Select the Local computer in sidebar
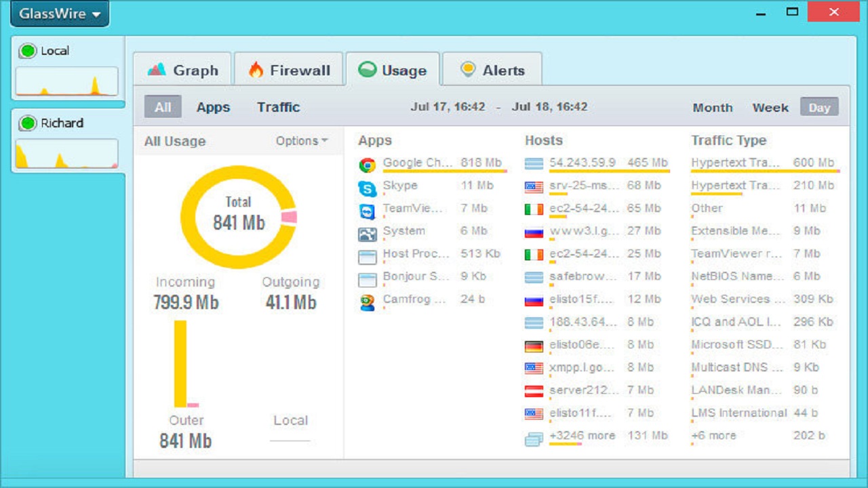868x488 pixels. pyautogui.click(x=68, y=69)
